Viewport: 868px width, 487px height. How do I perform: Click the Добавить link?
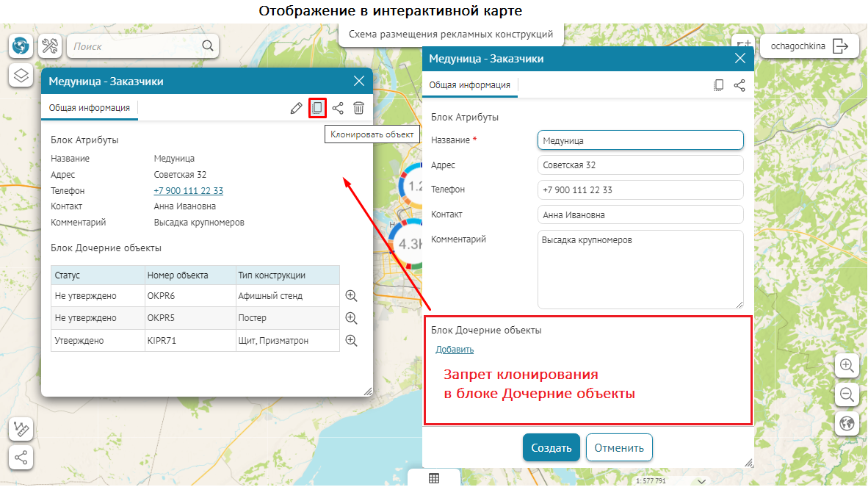(455, 350)
